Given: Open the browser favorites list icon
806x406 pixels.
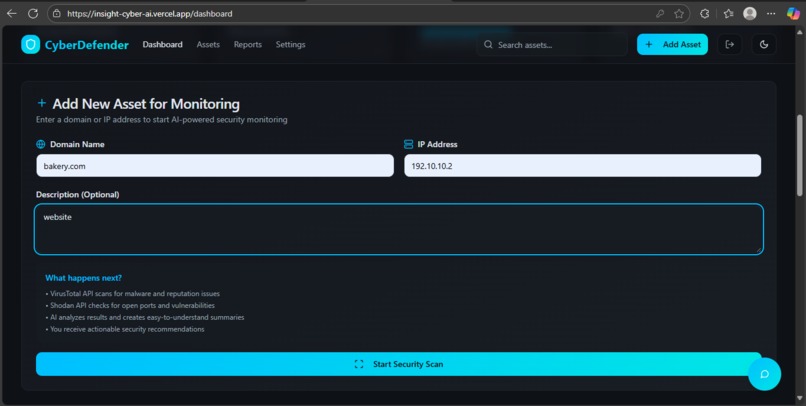Looking at the screenshot, I should pos(728,14).
